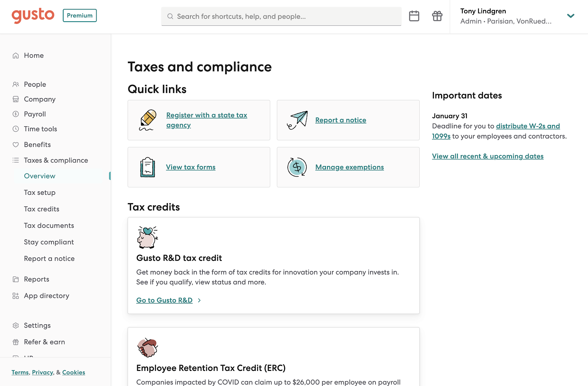
Task: Click the Gusto logo
Action: pyautogui.click(x=33, y=15)
